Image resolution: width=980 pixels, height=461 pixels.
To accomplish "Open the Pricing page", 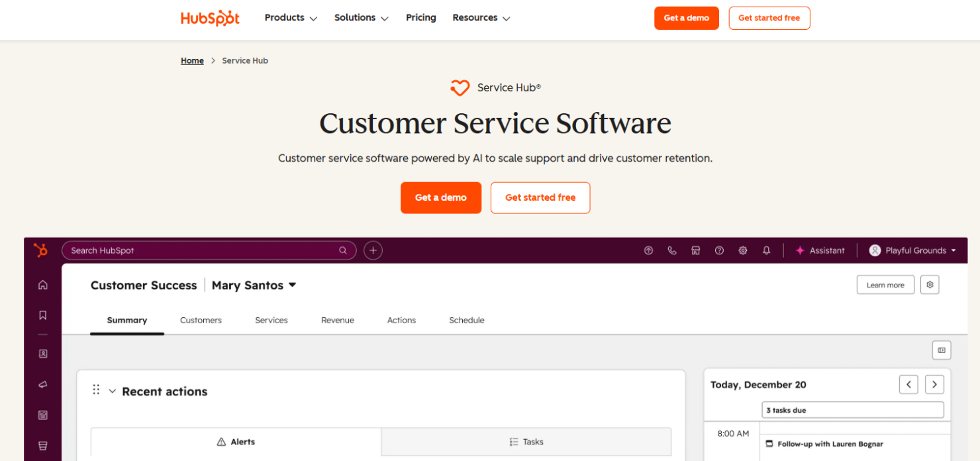I will click(x=421, y=18).
